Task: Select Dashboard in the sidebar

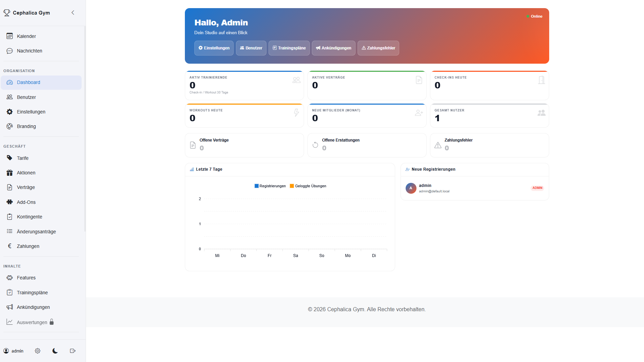Action: click(x=41, y=82)
